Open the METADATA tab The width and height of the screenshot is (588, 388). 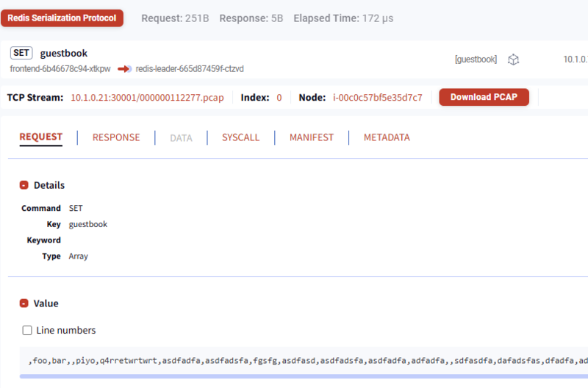pos(387,137)
